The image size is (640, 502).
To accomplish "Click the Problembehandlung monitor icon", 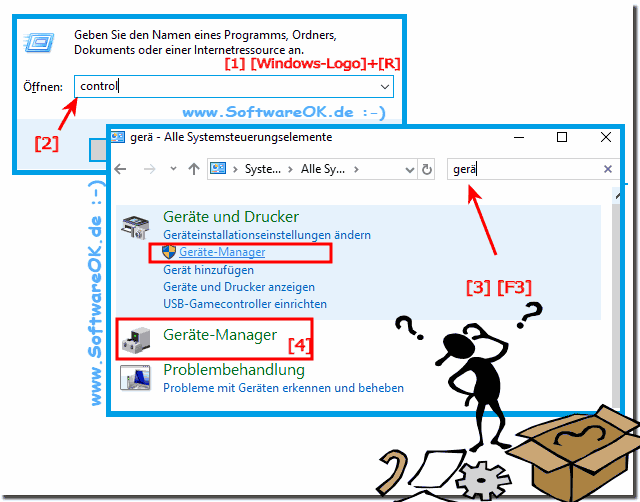I will click(x=135, y=378).
